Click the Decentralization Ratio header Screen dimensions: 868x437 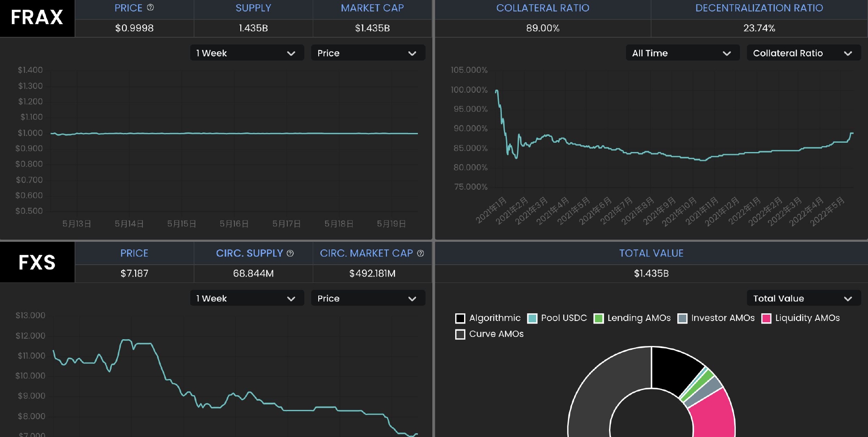[x=759, y=8]
